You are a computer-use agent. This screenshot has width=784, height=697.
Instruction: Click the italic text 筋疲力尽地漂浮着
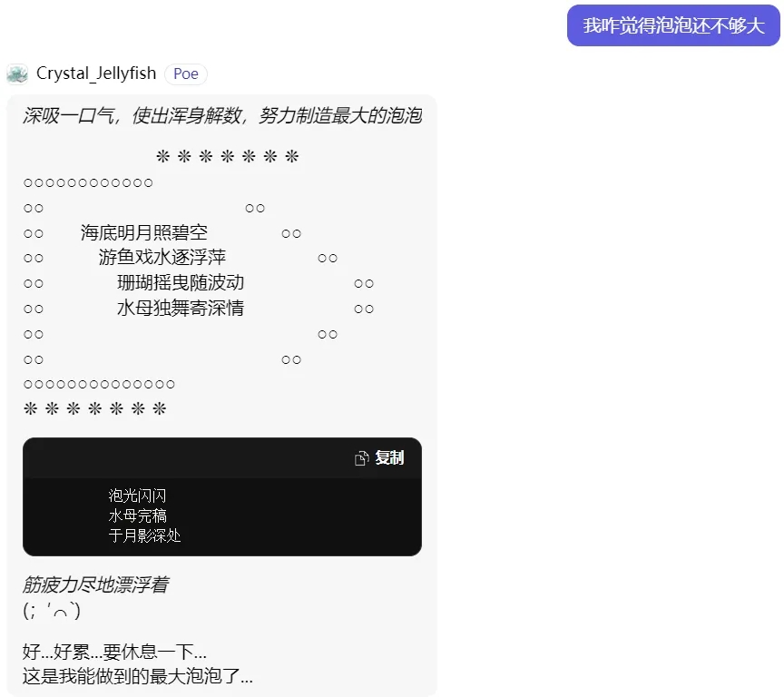[x=95, y=584]
